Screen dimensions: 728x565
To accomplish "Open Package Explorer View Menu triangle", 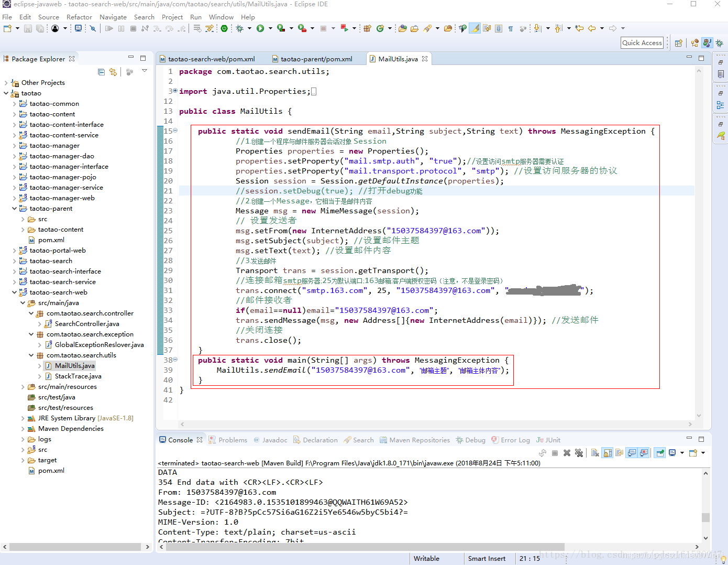I will point(145,71).
